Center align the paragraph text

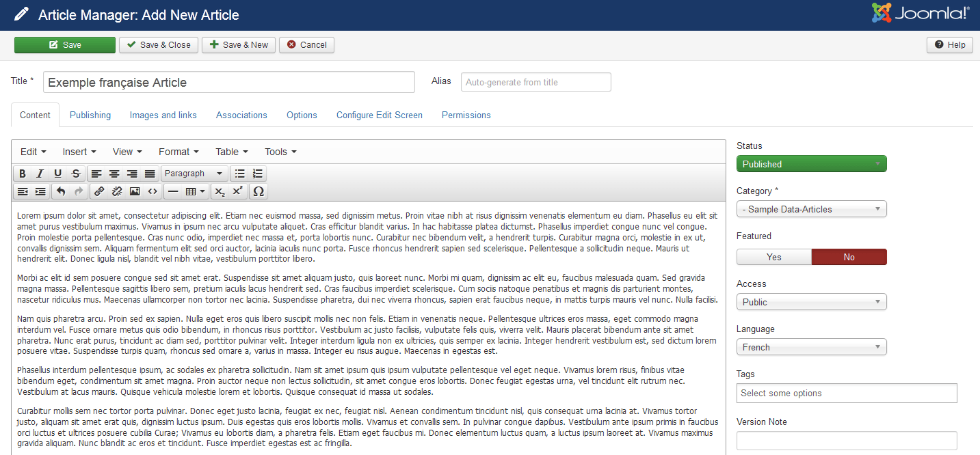[x=114, y=174]
